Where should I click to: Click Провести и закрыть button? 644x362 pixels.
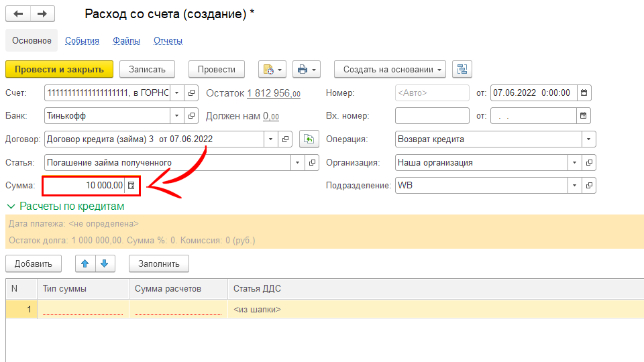[x=59, y=69]
